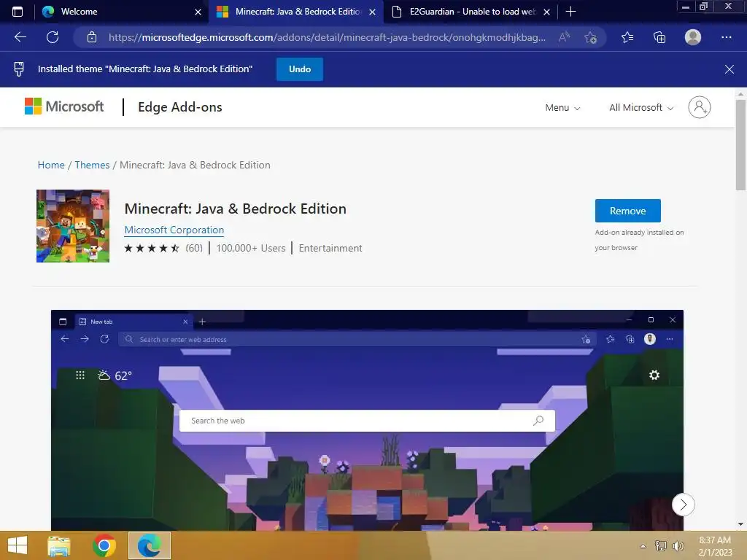The image size is (747, 560).
Task: Close the E2Guardian tab
Action: tap(547, 12)
